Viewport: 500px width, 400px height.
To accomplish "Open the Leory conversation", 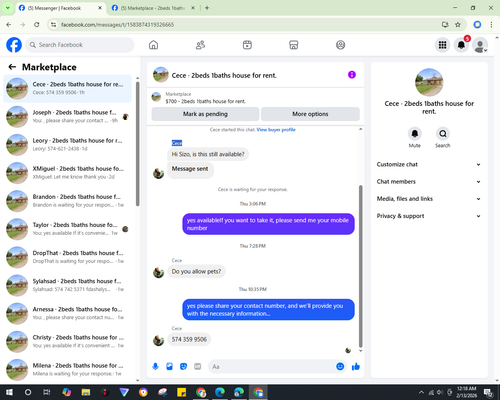I will [67, 145].
